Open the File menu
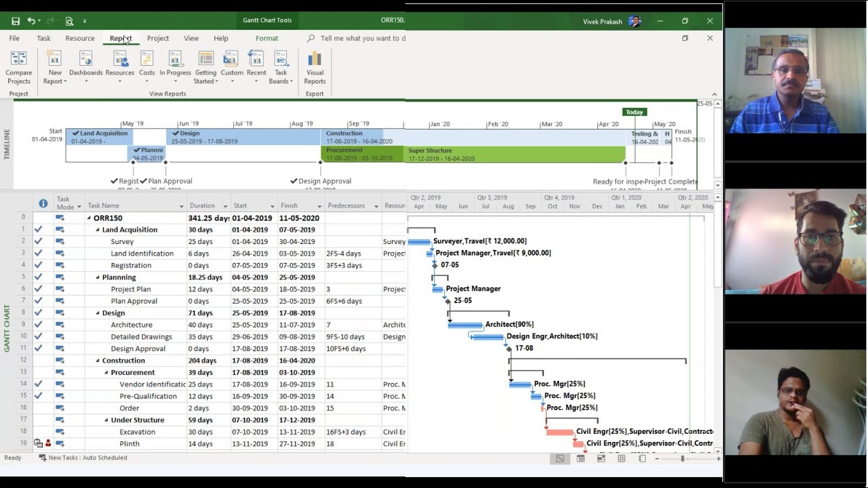868x488 pixels. pos(14,39)
